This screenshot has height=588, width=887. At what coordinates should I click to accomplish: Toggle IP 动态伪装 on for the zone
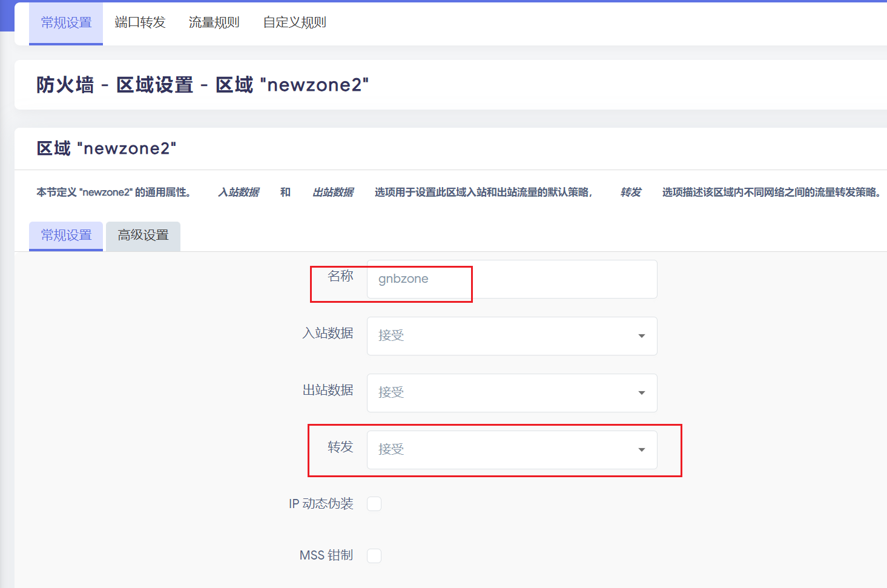(374, 503)
